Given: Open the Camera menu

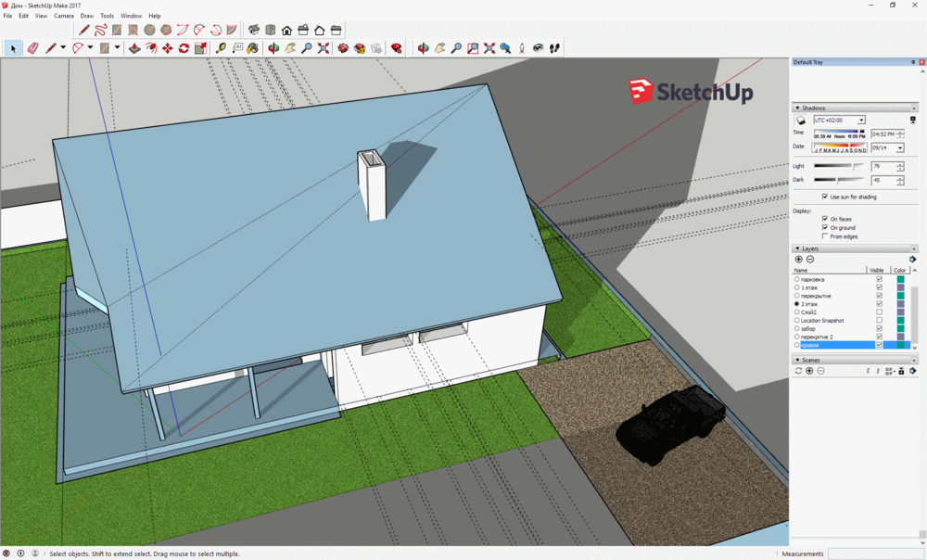Looking at the screenshot, I should click(x=64, y=16).
